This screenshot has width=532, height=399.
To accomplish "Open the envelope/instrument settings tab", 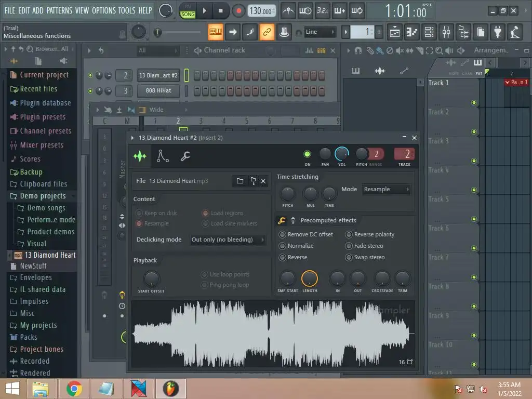I will point(163,156).
